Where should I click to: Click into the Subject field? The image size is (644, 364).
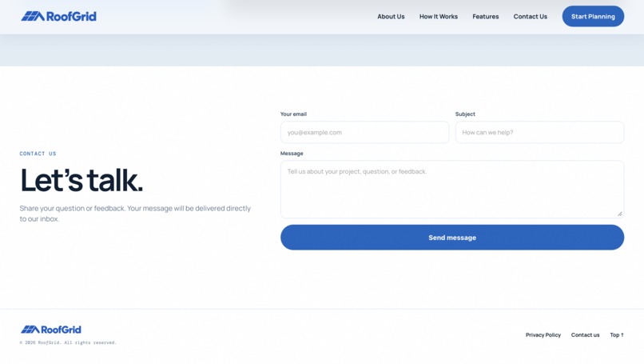tap(539, 132)
